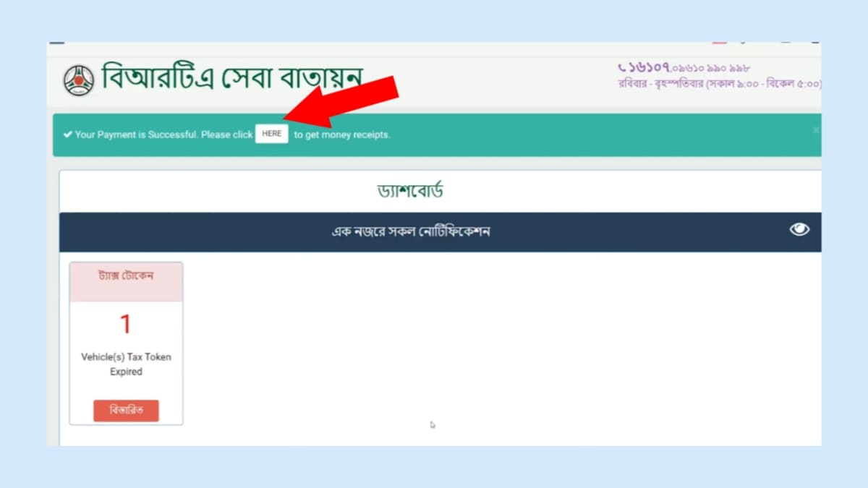The height and width of the screenshot is (488, 868).
Task: Toggle notification visibility using the eye symbol
Action: (799, 230)
